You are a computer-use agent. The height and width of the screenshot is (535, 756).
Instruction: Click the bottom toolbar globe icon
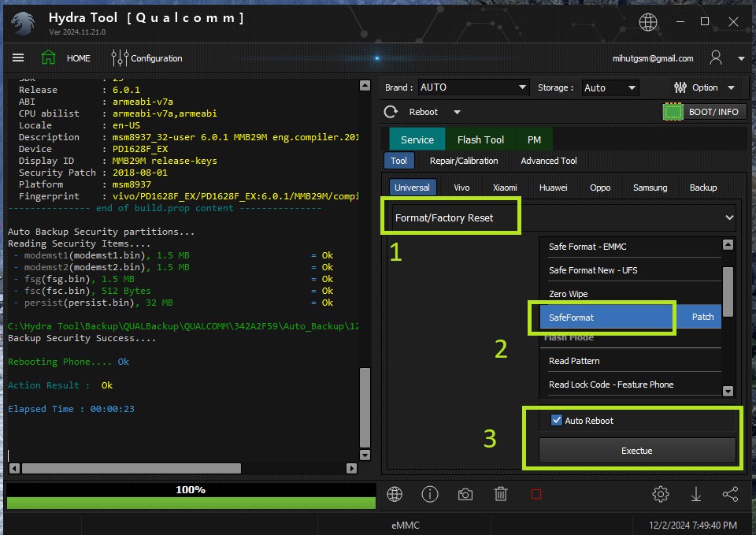(x=395, y=494)
